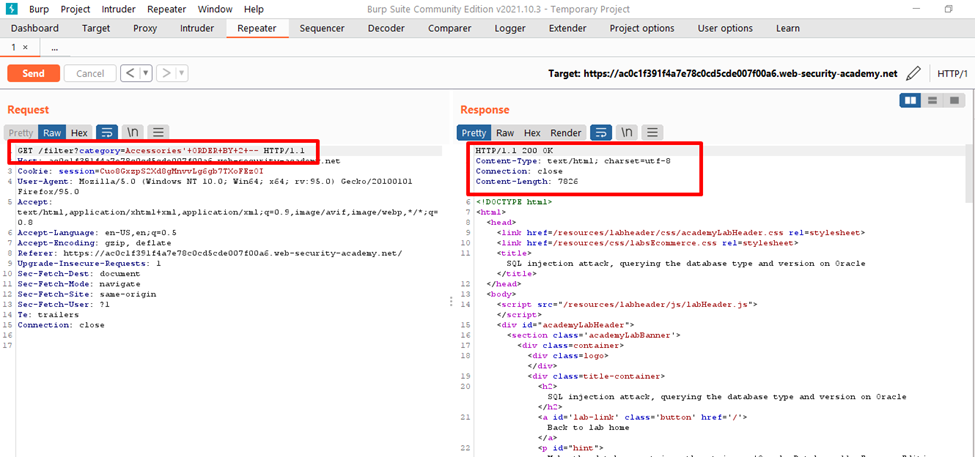The width and height of the screenshot is (975, 457).
Task: Switch Request view to Pretty
Action: point(21,132)
